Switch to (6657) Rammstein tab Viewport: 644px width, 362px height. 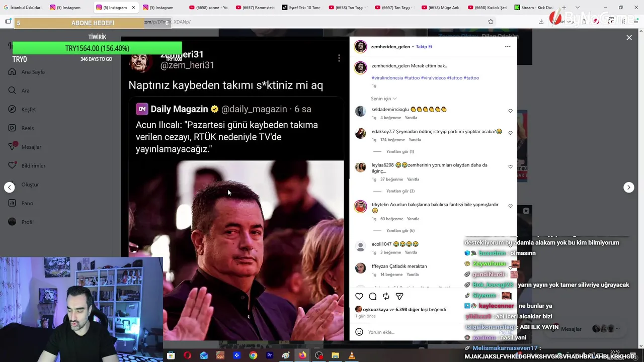(255, 8)
